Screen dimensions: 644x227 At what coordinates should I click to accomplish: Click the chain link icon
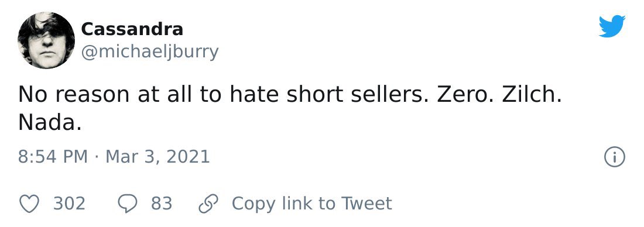[208, 204]
